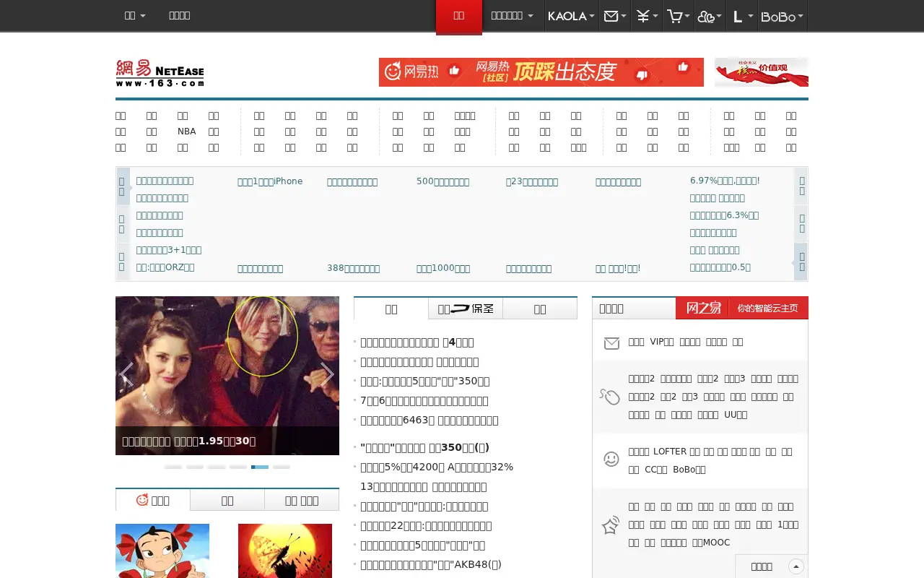This screenshot has height=578, width=924.
Task: Expand the KAOLA dropdown in top bar
Action: (x=571, y=16)
